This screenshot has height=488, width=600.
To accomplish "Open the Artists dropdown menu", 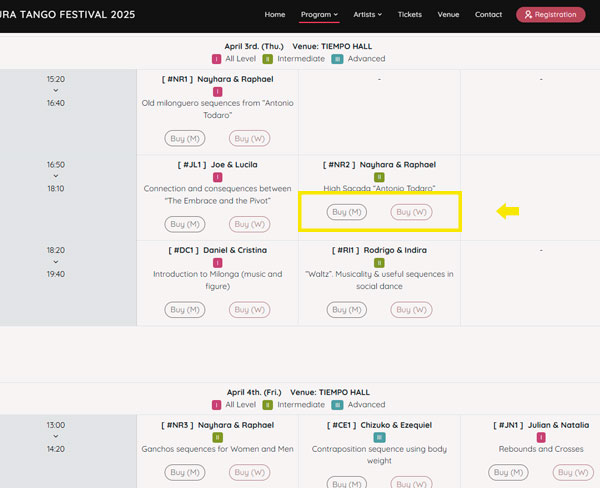I will coord(368,15).
